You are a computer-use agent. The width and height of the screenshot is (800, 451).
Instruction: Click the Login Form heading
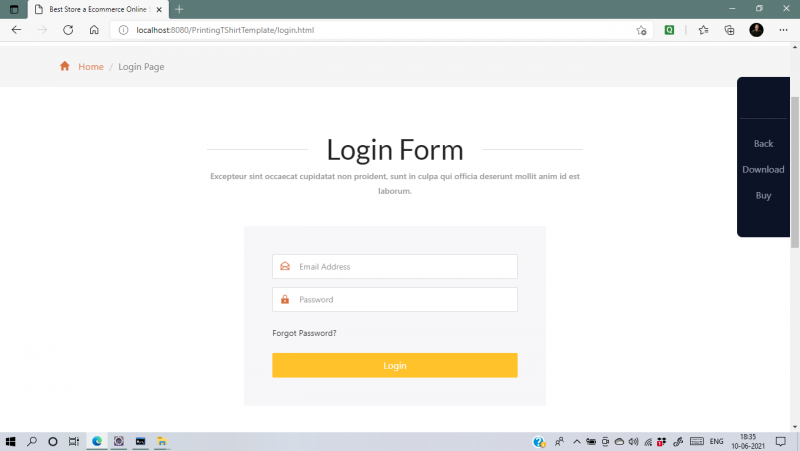[x=395, y=149]
